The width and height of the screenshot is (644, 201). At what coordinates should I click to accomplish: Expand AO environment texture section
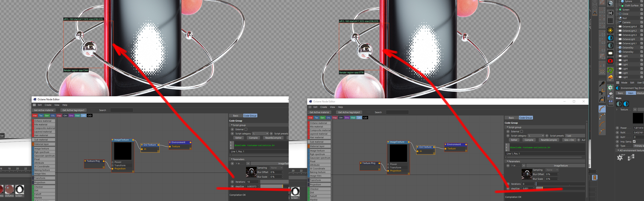click(618, 150)
